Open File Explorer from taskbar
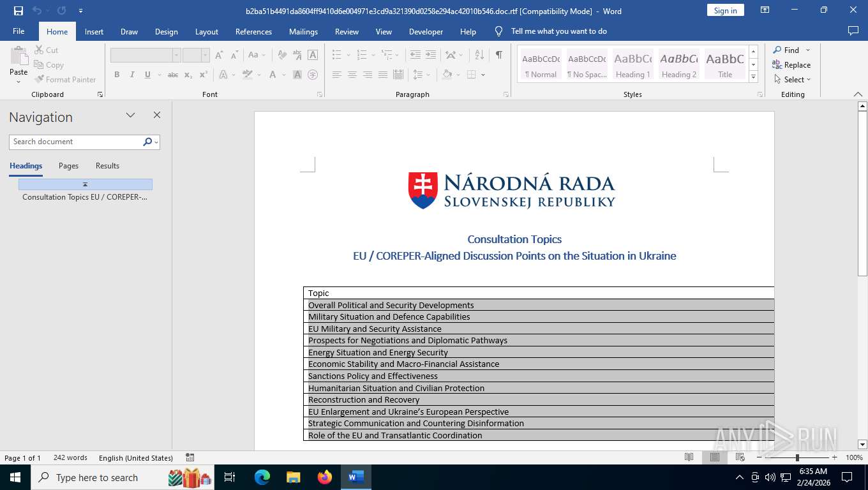 (x=294, y=477)
